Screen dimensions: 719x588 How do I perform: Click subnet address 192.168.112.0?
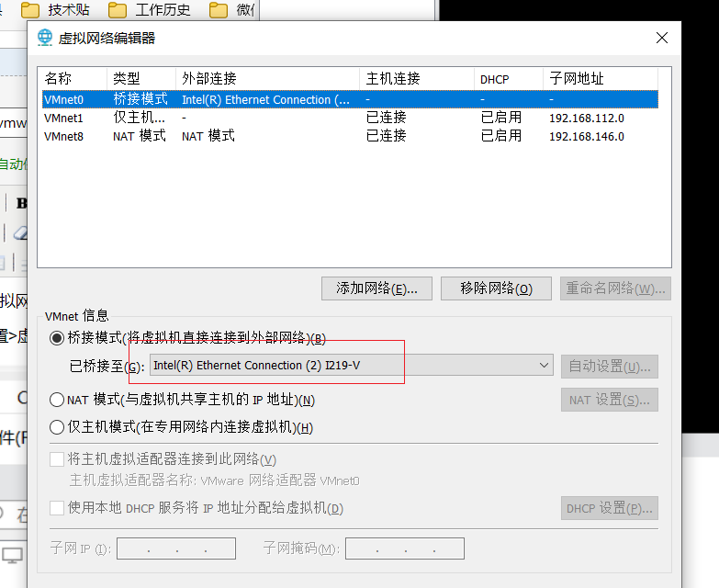[x=587, y=119]
